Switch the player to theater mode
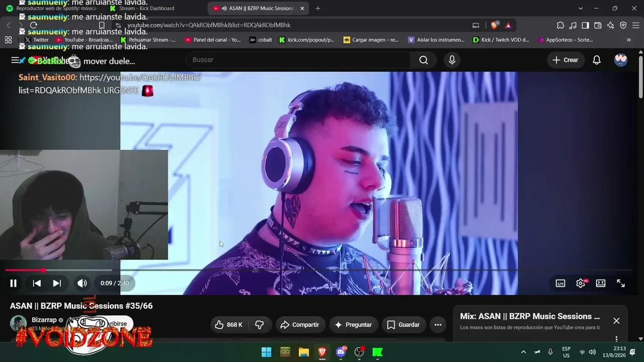 (601, 283)
